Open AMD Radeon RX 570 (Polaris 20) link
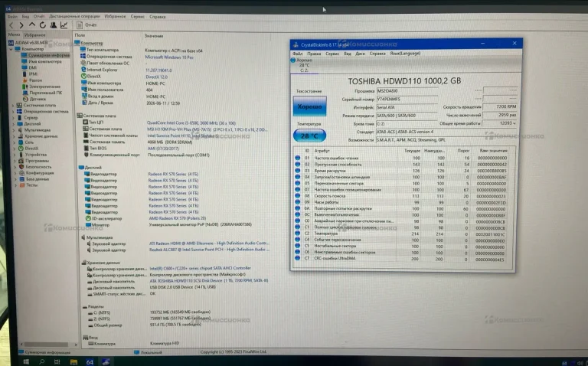Viewport: 588px width, 366px height. [178, 218]
